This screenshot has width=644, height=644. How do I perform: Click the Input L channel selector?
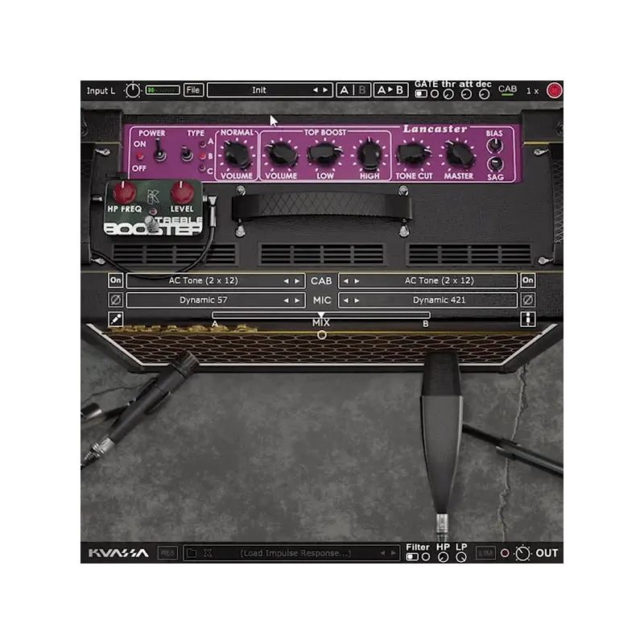tap(101, 91)
